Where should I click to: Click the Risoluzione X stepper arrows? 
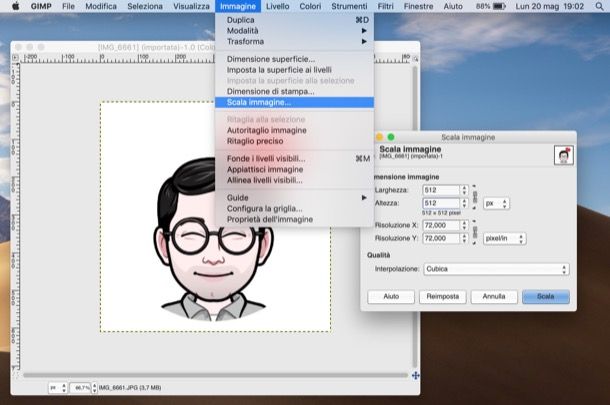[464, 225]
